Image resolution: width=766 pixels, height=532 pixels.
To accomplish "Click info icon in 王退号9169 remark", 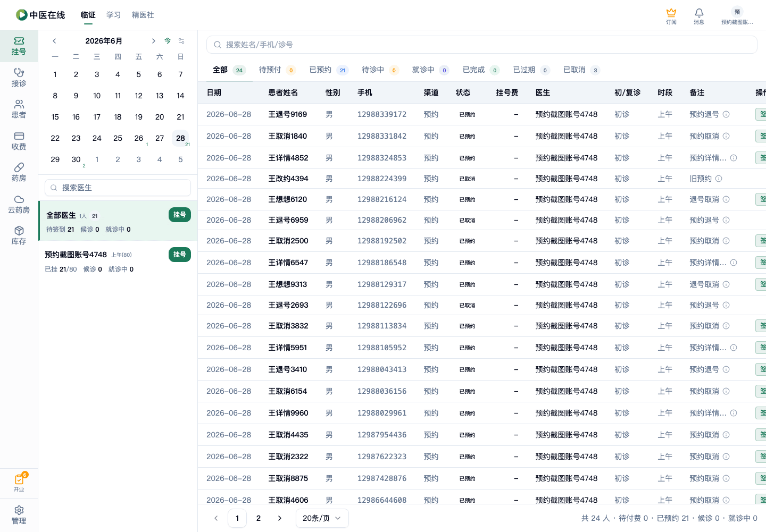I will (x=726, y=114).
